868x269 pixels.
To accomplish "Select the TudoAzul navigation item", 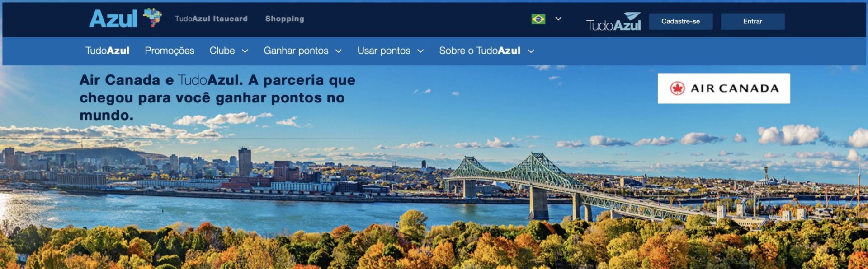I will (107, 51).
